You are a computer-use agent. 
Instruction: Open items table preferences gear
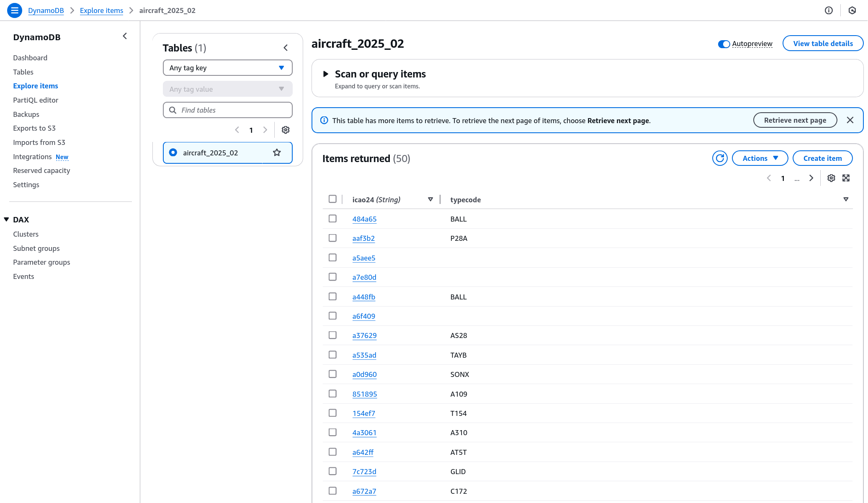(x=831, y=178)
